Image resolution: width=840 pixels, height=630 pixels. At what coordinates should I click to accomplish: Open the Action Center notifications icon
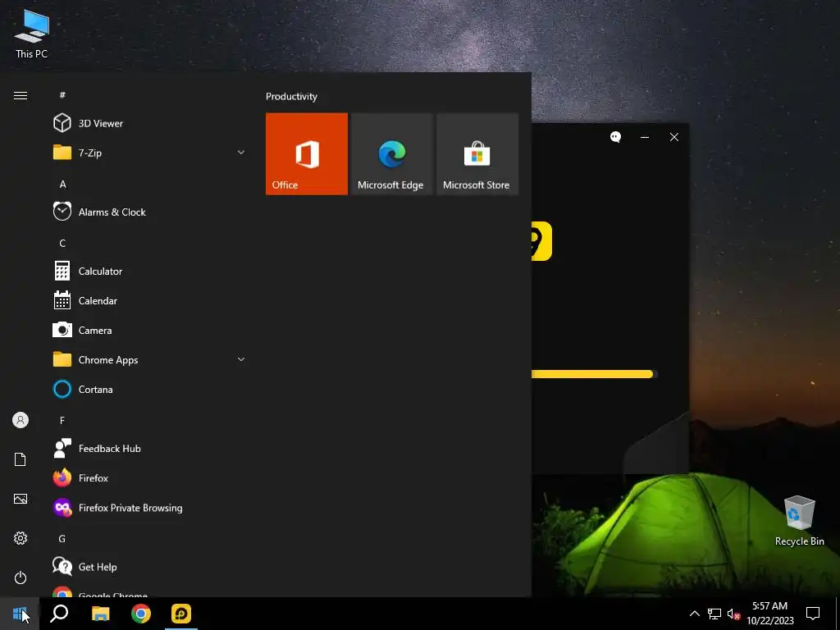(x=813, y=614)
